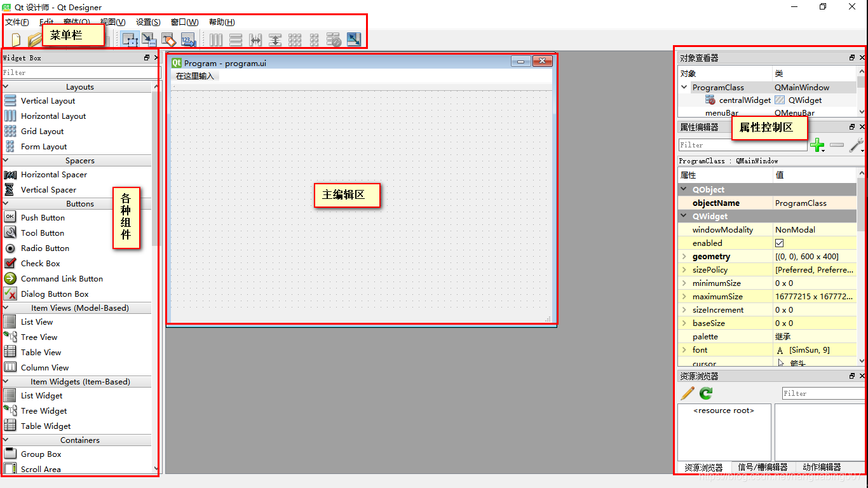Switch to the 资源浏览器 tab
The width and height of the screenshot is (868, 488).
(704, 467)
